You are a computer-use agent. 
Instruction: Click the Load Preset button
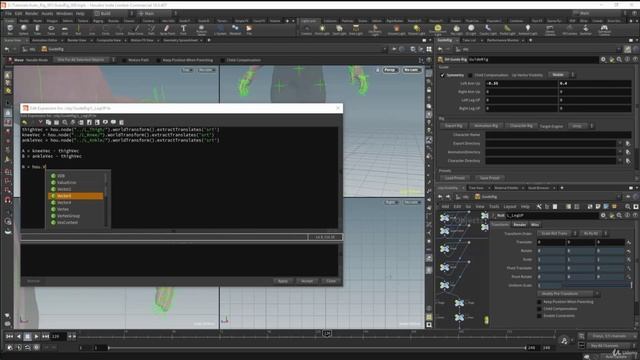[455, 178]
